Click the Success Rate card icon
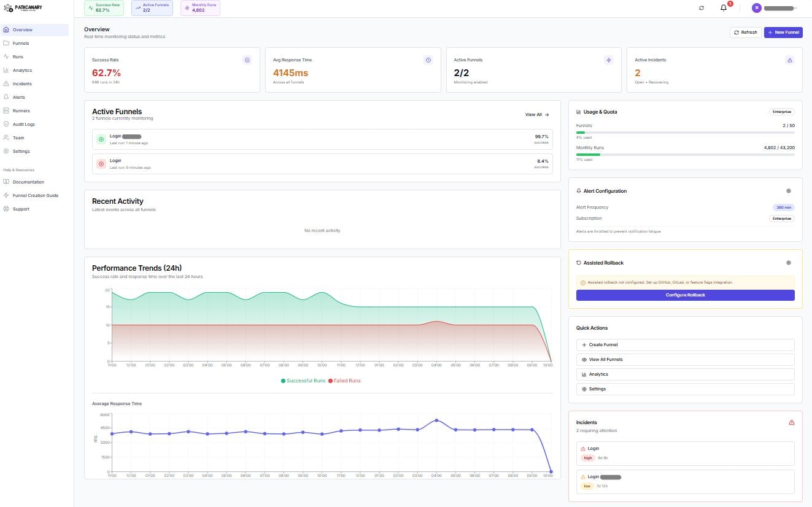 [x=247, y=60]
